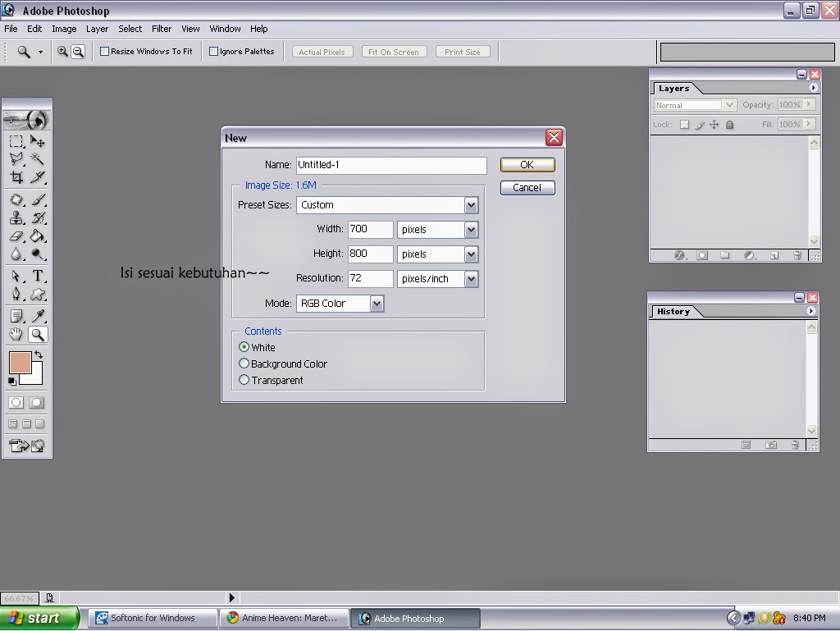Select the Crop tool
The image size is (840, 631).
click(16, 176)
